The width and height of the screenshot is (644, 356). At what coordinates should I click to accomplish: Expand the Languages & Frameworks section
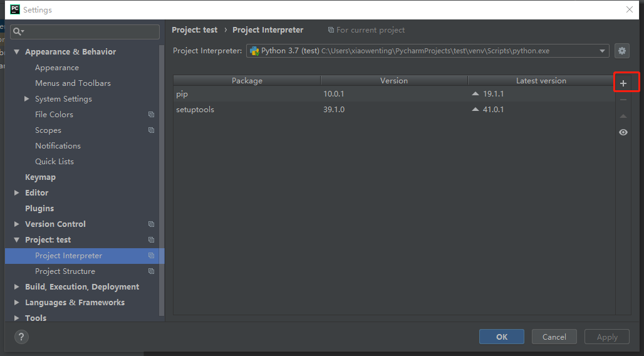pyautogui.click(x=17, y=302)
